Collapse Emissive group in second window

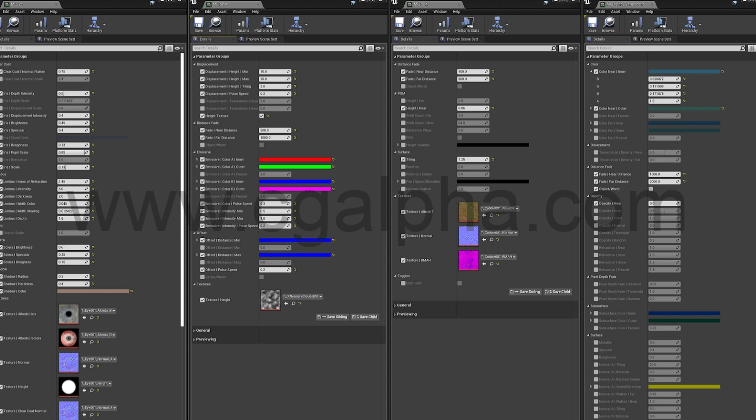pos(195,152)
